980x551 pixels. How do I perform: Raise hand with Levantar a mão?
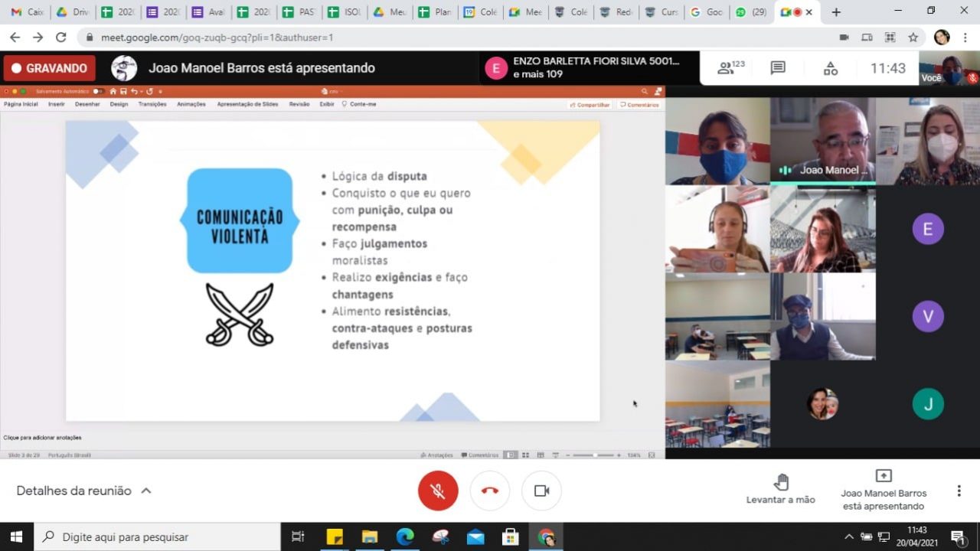(x=780, y=489)
